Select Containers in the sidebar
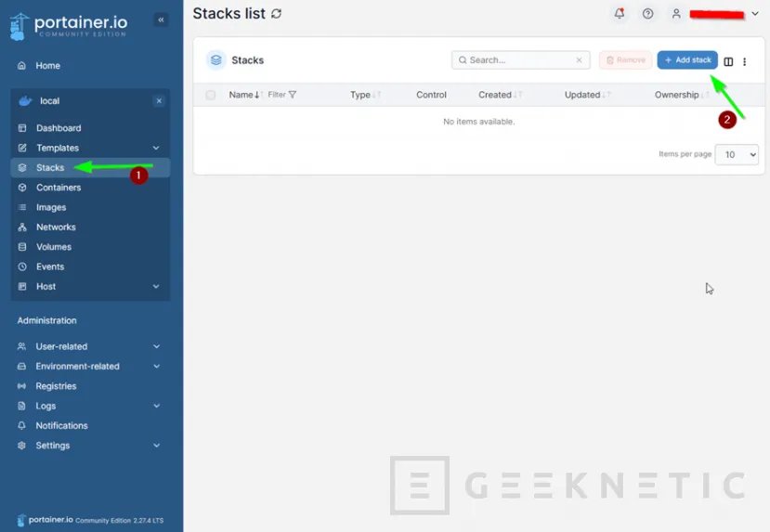This screenshot has width=770, height=532. point(58,188)
